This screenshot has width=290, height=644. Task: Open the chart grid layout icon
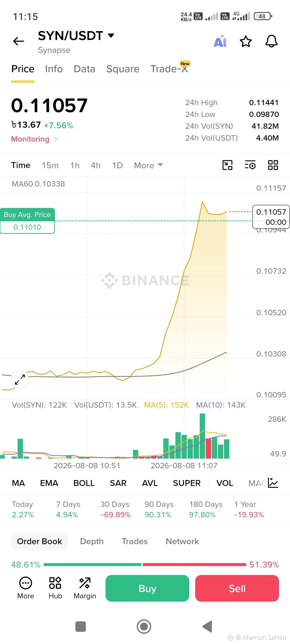point(273,165)
